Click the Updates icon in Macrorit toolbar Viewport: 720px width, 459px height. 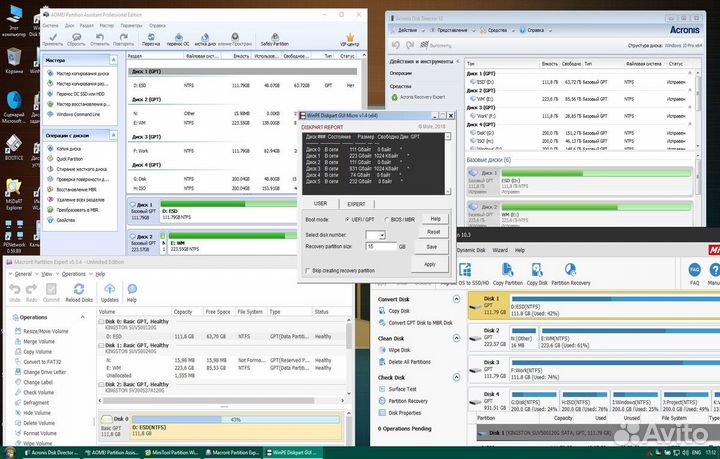pyautogui.click(x=109, y=292)
